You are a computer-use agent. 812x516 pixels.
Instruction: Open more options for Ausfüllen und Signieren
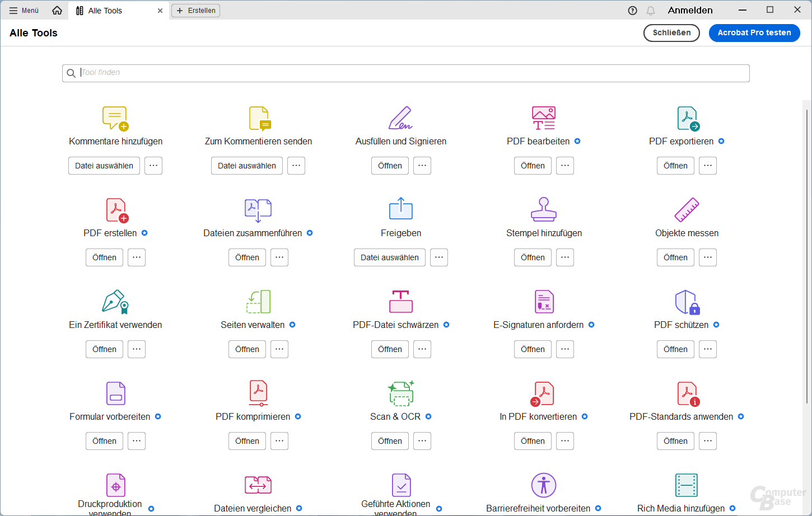click(x=422, y=166)
